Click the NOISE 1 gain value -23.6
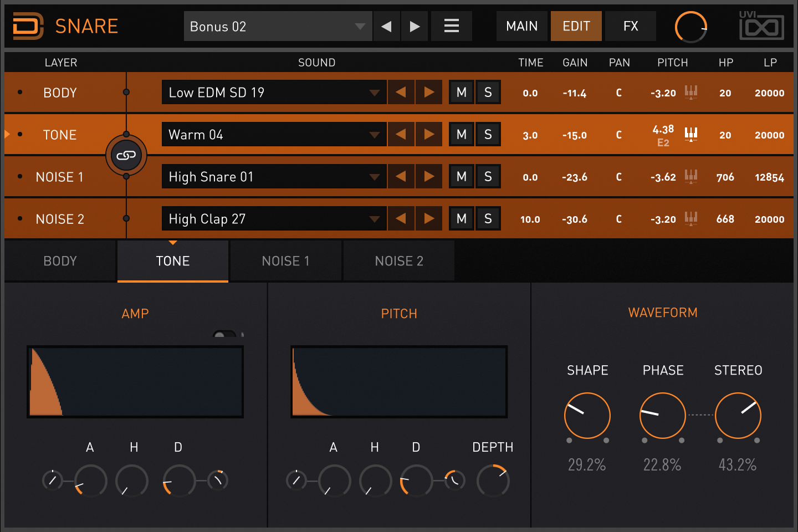Image resolution: width=798 pixels, height=532 pixels. [575, 177]
